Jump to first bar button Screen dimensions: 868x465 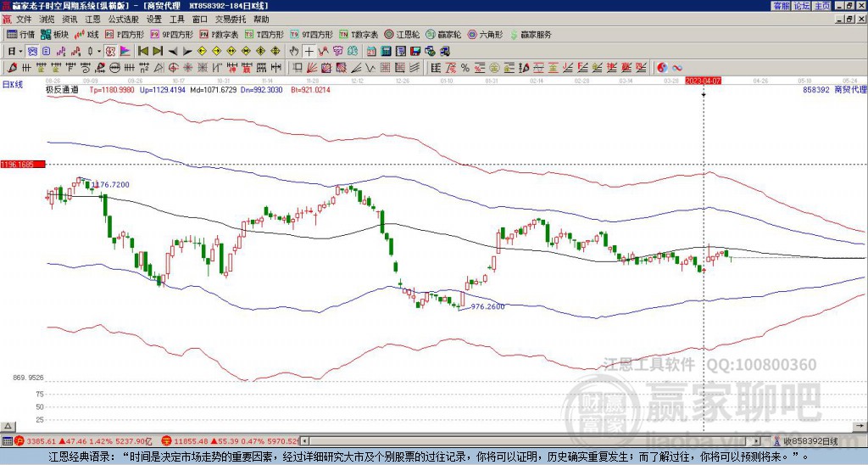pyautogui.click(x=142, y=52)
